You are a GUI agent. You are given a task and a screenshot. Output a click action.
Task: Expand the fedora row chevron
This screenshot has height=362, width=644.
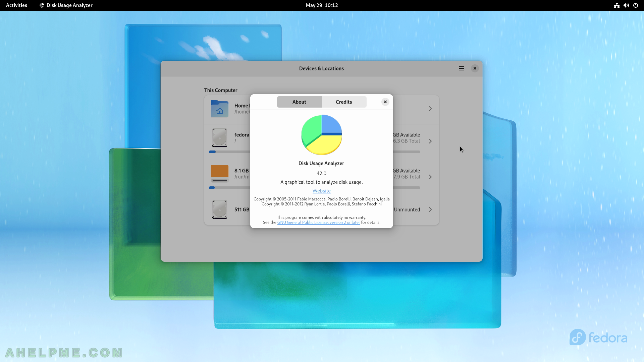pos(430,141)
